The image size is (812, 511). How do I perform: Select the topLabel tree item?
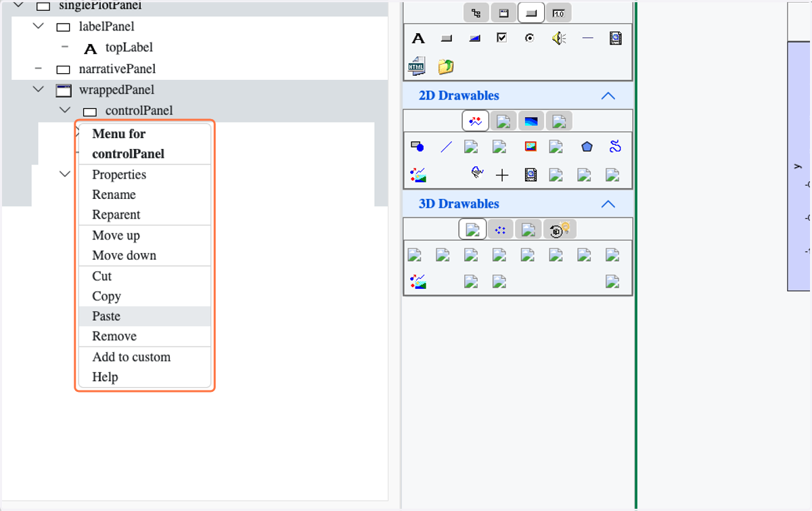129,47
